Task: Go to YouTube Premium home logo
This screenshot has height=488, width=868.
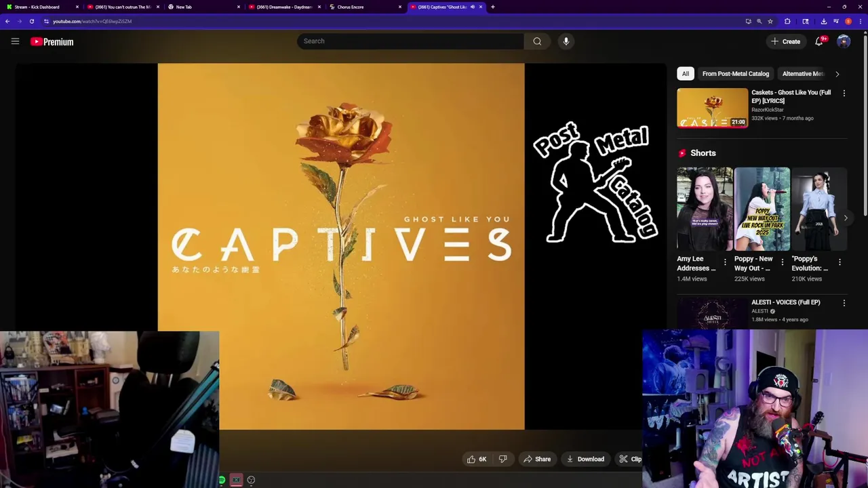Action: 52,41
